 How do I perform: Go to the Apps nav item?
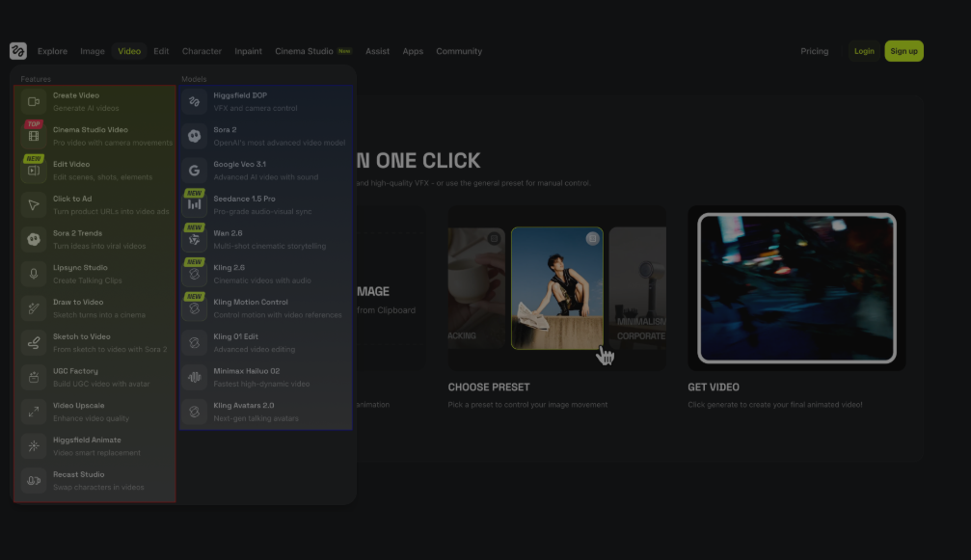tap(413, 51)
